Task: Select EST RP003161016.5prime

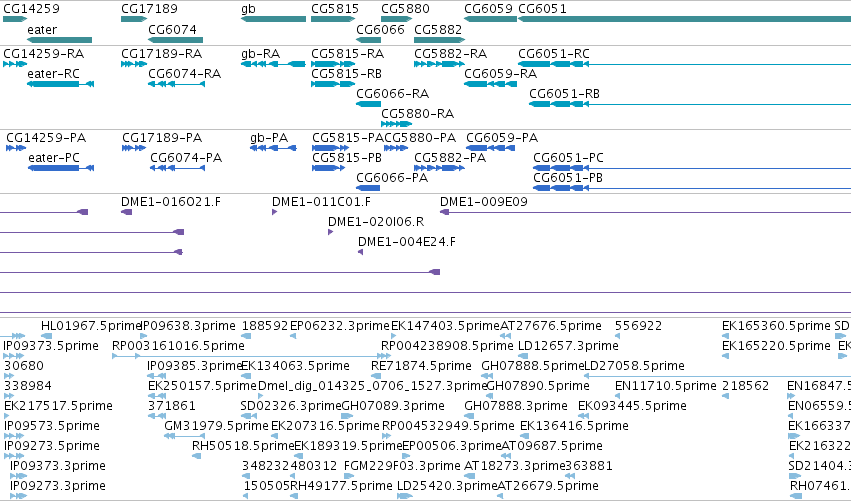Action: (x=178, y=346)
